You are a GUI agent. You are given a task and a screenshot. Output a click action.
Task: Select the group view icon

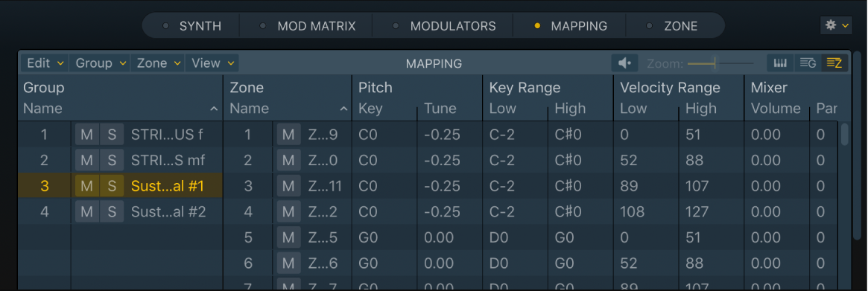pos(807,63)
